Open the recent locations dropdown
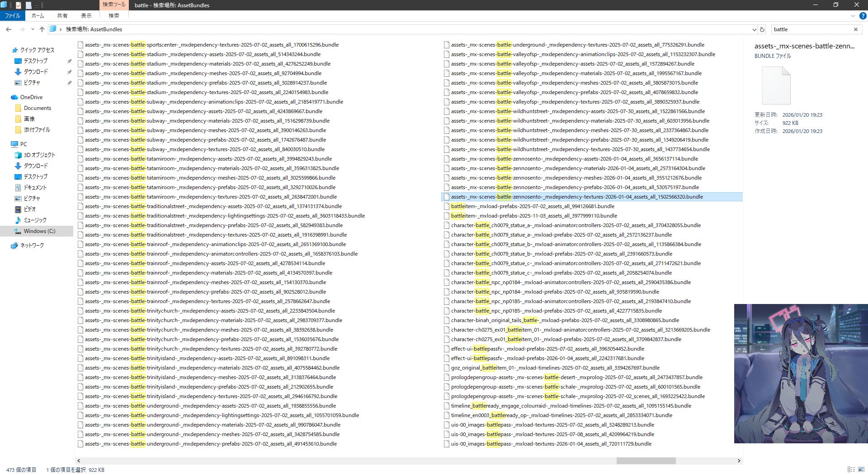This screenshot has height=475, width=868. tap(33, 29)
